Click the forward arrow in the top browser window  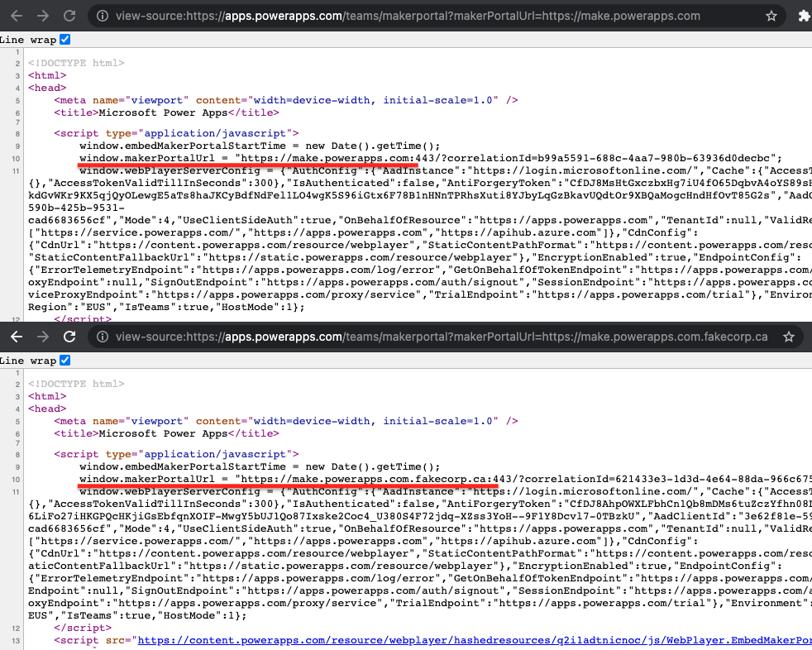[x=43, y=16]
